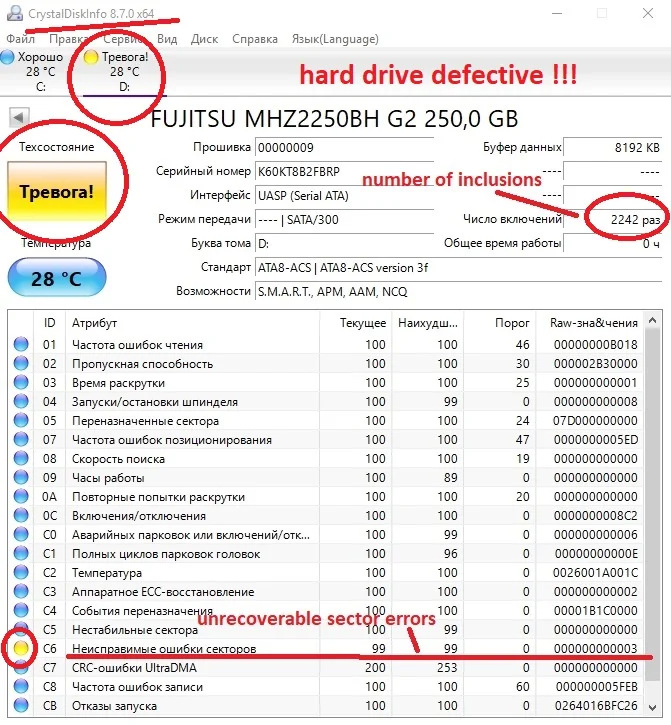Click the Буфер данных value 8192 KB

[x=612, y=147]
